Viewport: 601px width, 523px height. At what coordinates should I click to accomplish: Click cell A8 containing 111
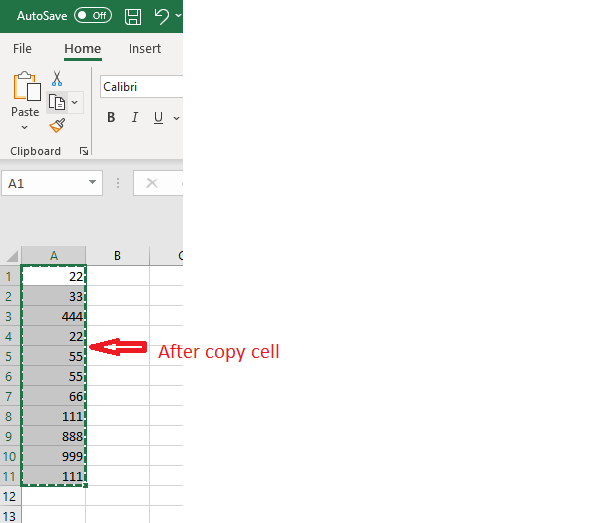(x=54, y=416)
